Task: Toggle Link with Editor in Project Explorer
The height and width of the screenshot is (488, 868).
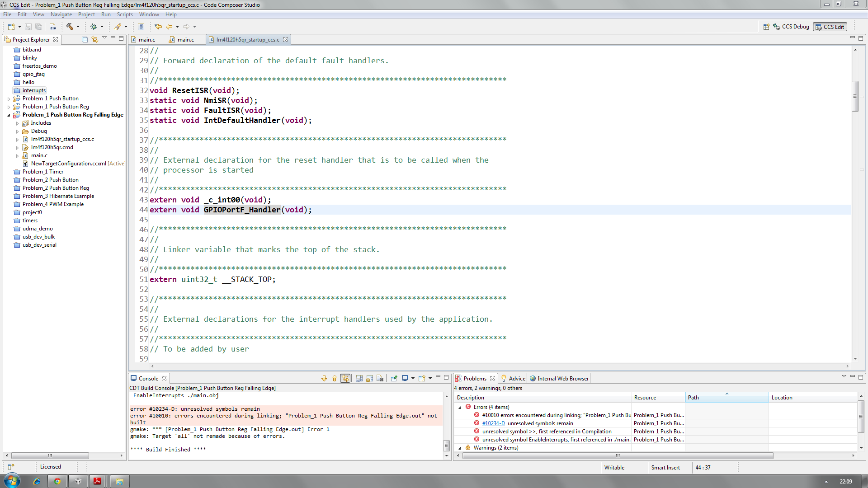Action: coord(95,39)
